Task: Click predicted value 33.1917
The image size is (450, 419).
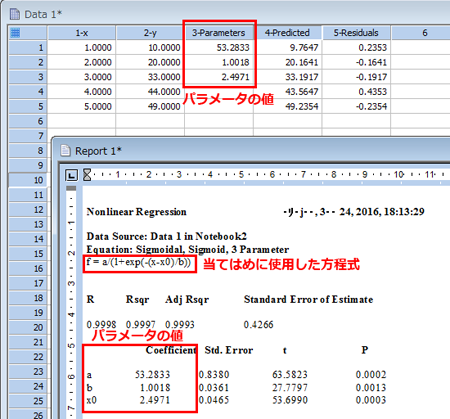Action: pos(287,77)
